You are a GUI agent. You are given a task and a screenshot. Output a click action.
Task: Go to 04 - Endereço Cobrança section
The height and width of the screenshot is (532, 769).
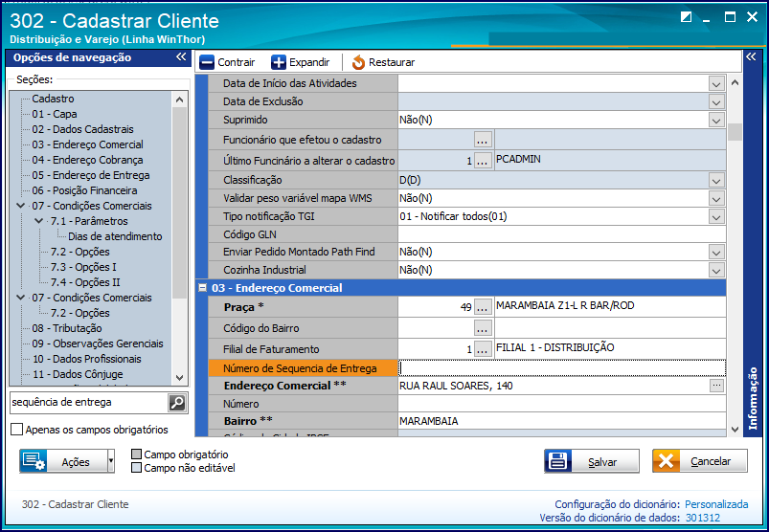click(88, 160)
